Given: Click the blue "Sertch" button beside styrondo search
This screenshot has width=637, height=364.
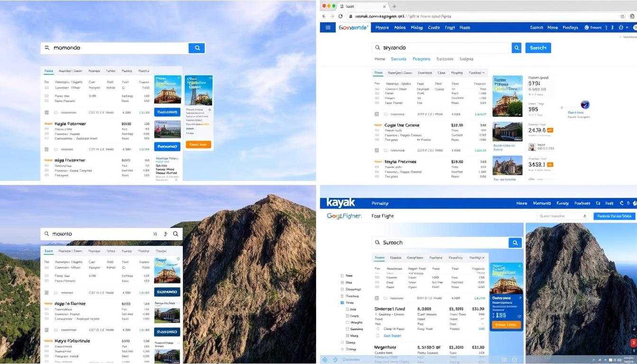Looking at the screenshot, I should click(538, 47).
